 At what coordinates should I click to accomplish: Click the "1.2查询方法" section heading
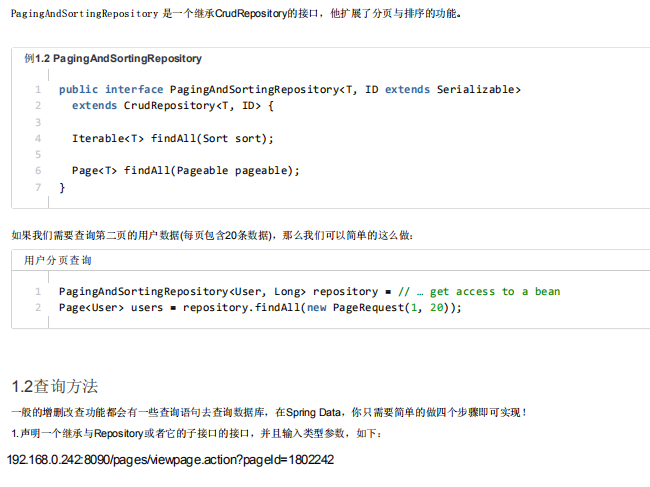55,386
